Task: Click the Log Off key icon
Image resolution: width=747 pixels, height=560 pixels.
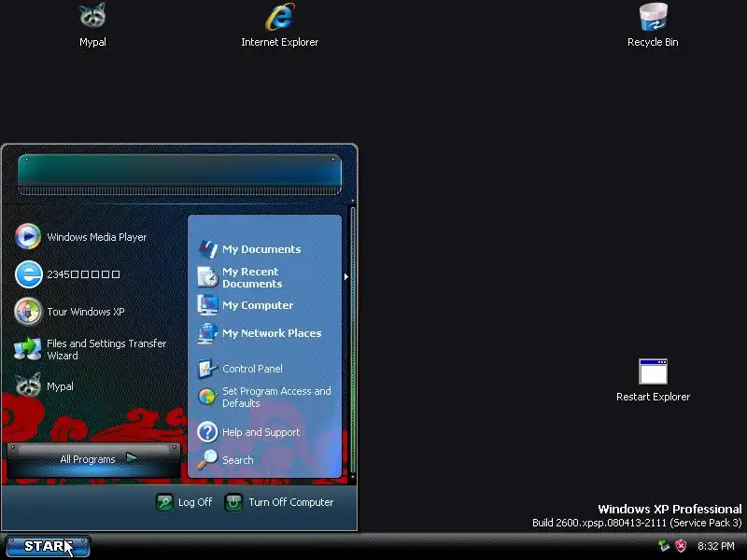Action: click(164, 502)
